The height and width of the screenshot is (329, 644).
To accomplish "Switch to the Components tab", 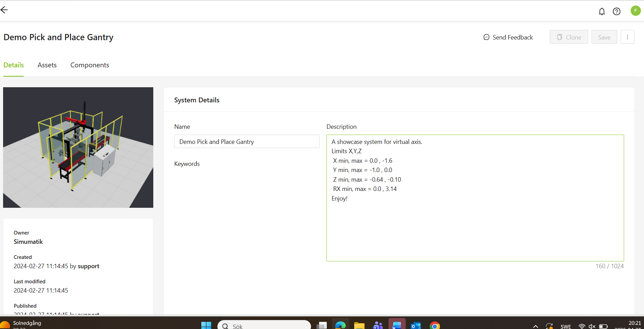I will 90,65.
